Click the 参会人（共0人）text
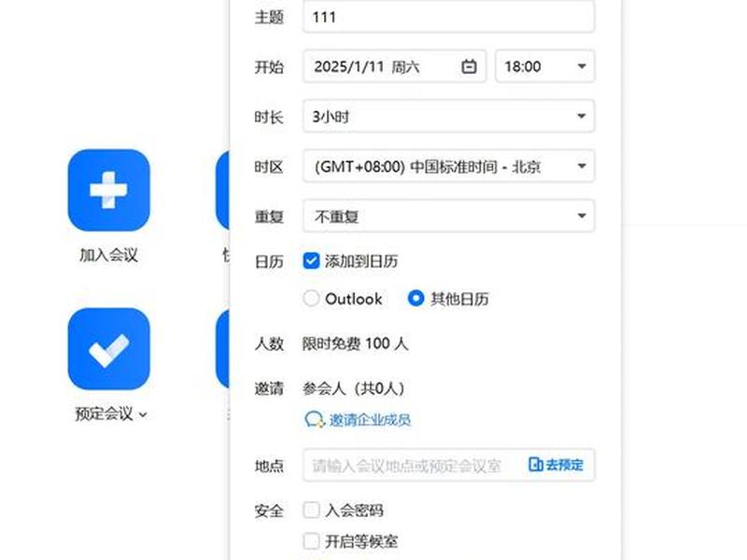The height and width of the screenshot is (560, 747). (354, 388)
